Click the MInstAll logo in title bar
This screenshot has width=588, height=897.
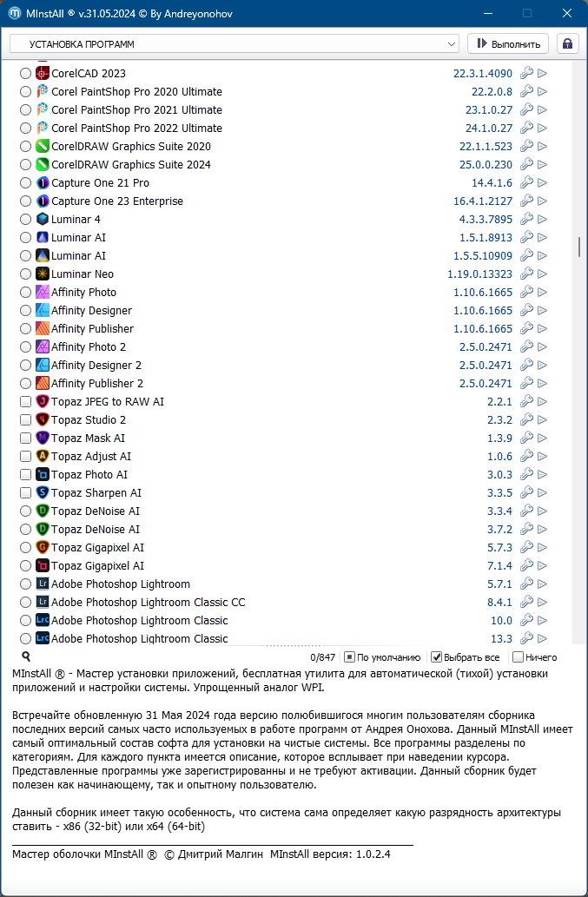tap(14, 14)
